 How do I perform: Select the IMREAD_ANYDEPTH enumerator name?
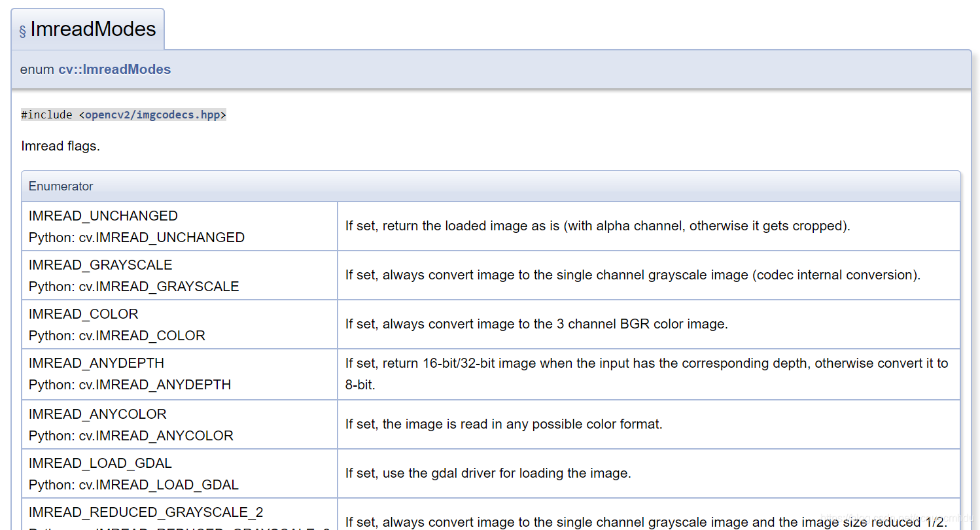pos(96,363)
